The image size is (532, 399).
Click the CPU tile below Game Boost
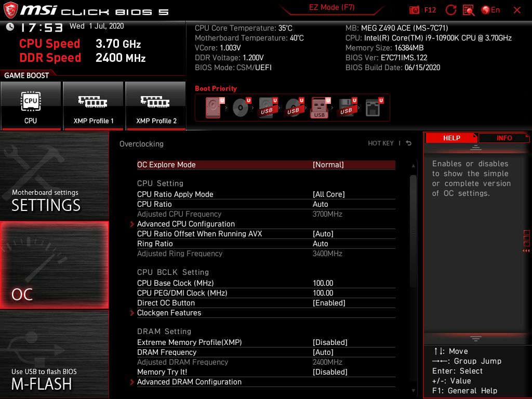click(31, 106)
